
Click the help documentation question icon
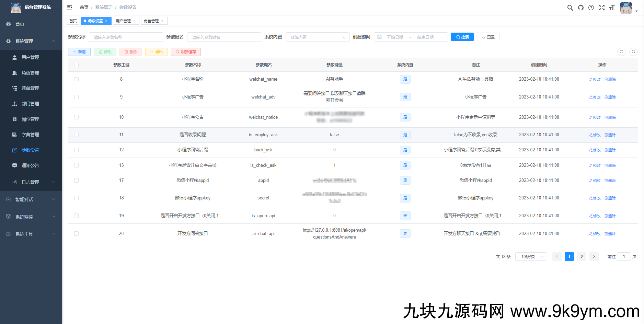591,8
